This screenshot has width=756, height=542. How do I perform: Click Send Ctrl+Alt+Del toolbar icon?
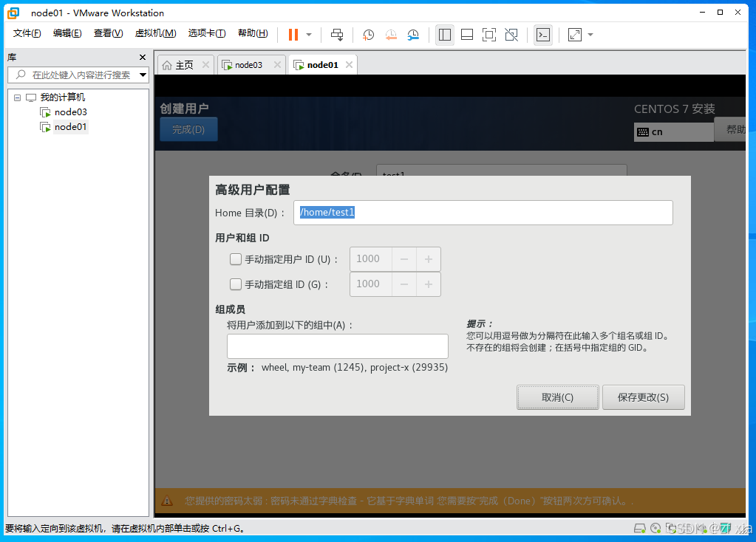(337, 35)
